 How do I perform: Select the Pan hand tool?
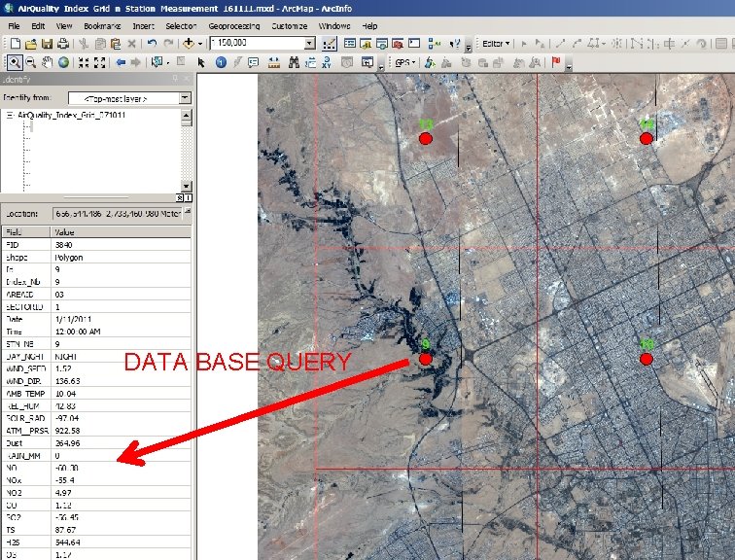(x=47, y=62)
